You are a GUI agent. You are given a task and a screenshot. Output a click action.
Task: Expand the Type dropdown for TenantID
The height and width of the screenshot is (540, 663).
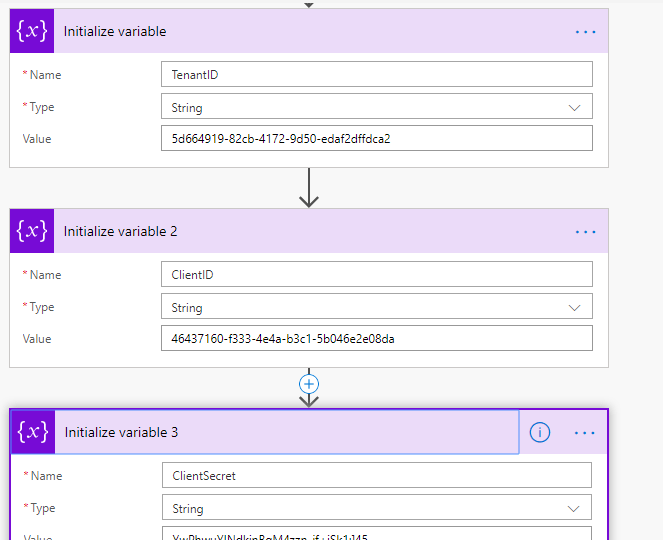click(377, 107)
